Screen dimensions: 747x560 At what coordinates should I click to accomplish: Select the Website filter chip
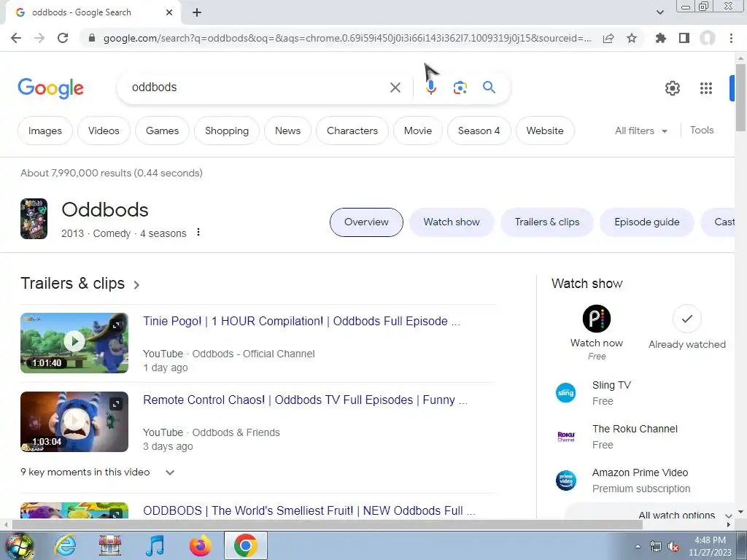[545, 131]
